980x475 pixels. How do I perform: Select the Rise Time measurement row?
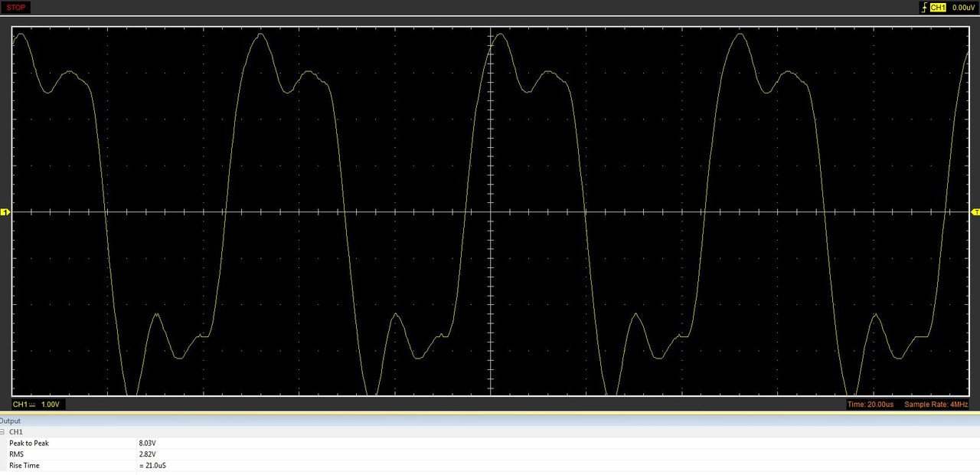point(490,466)
